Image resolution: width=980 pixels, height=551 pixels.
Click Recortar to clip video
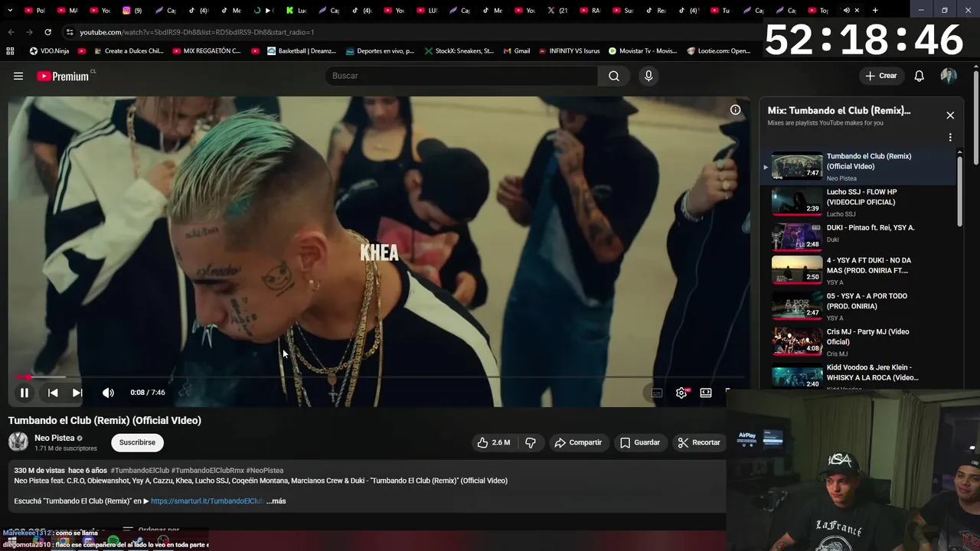(698, 442)
